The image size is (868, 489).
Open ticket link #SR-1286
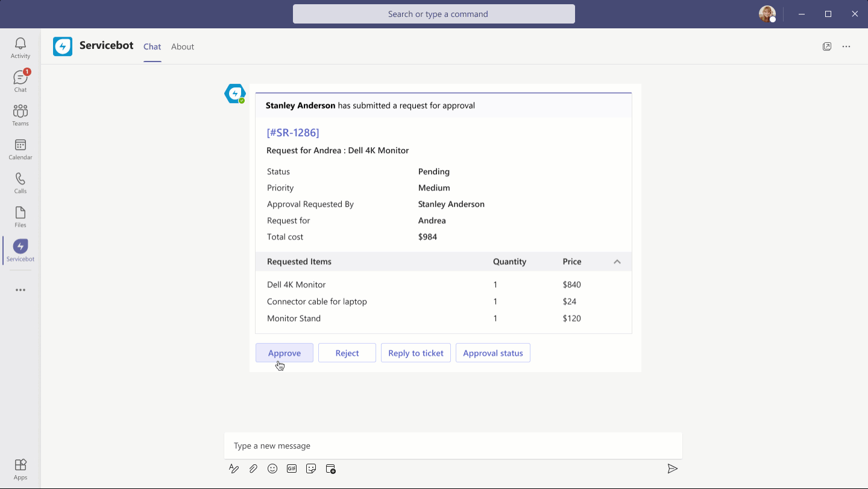point(293,133)
